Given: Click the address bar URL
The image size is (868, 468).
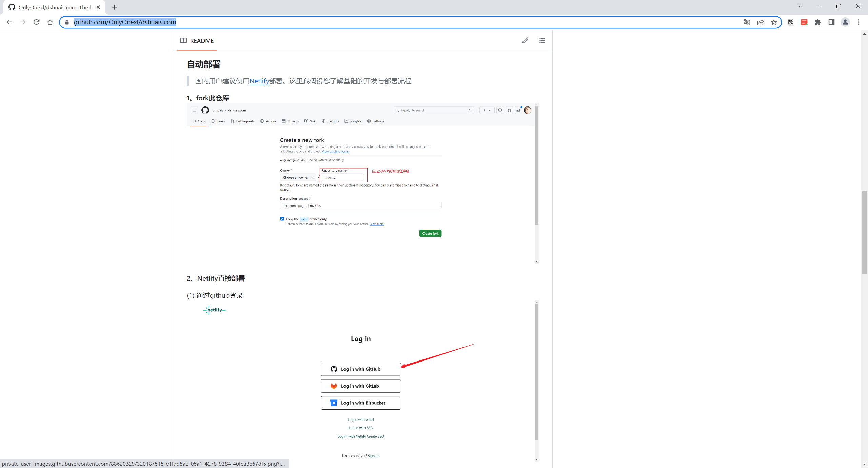Looking at the screenshot, I should [125, 22].
